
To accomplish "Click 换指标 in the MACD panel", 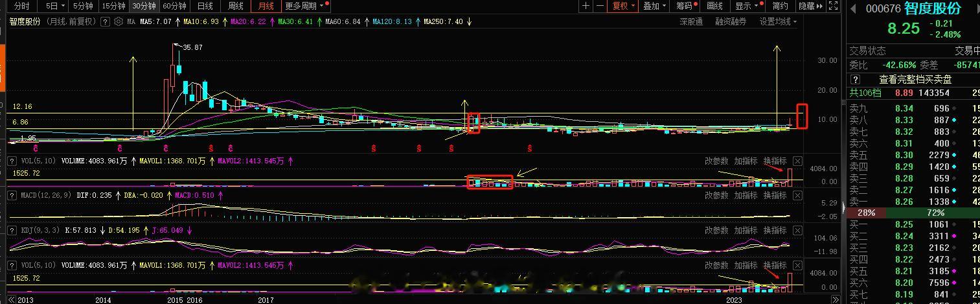I will click(x=775, y=196).
